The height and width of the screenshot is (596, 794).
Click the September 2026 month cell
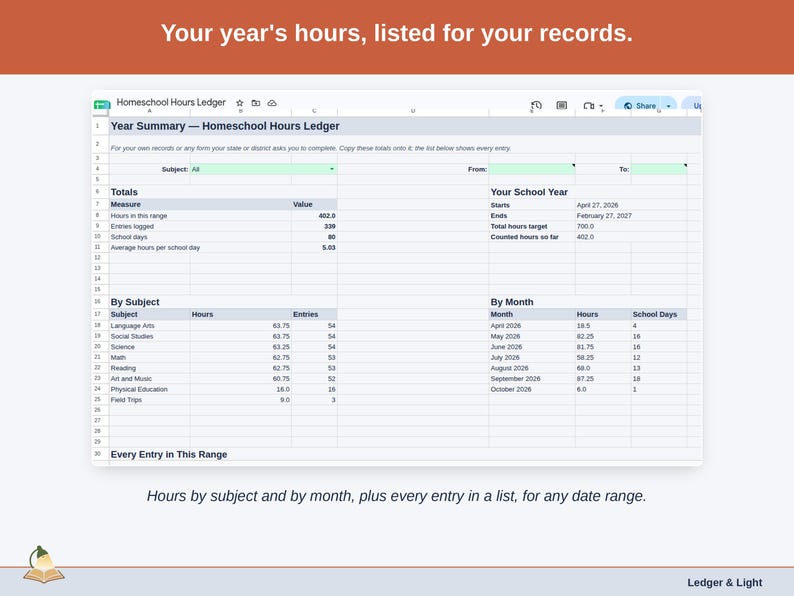[x=515, y=379]
